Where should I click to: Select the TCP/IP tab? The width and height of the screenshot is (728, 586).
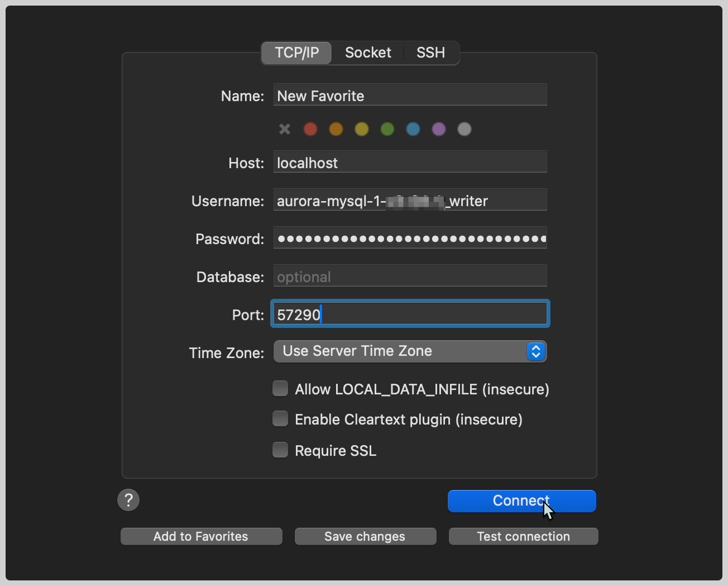(x=296, y=53)
